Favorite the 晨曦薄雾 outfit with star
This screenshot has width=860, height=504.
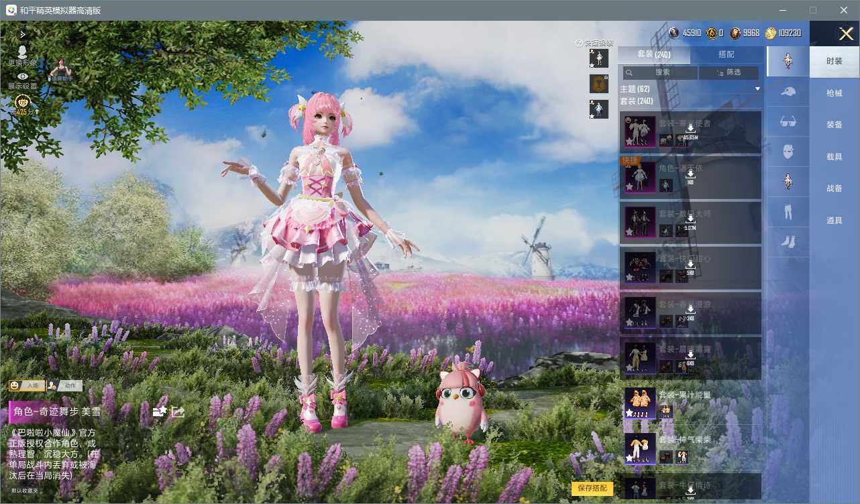coord(629,367)
